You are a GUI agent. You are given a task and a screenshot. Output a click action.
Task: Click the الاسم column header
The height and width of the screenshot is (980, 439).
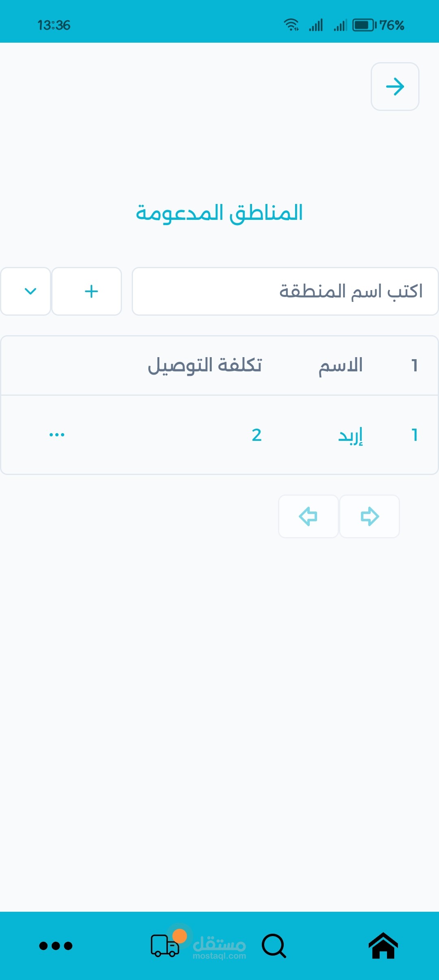[341, 365]
